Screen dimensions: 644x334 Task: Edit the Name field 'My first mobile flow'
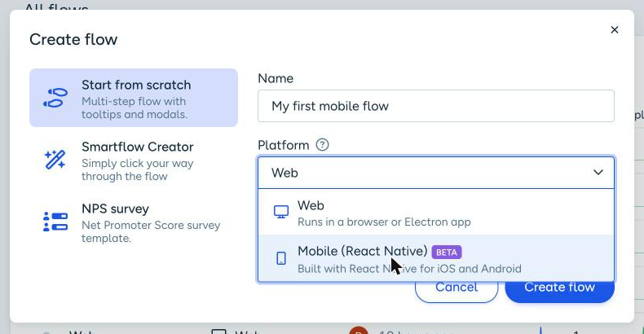pos(436,106)
